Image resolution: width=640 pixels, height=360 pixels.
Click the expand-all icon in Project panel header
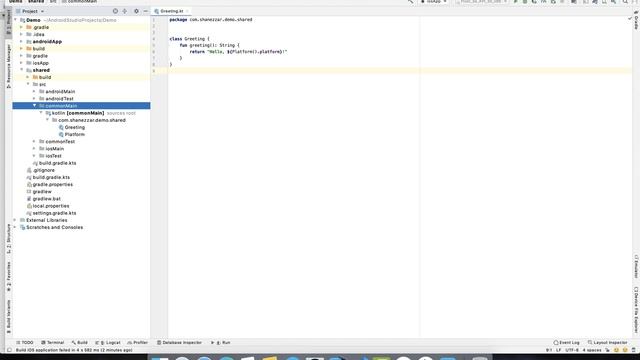(125, 11)
